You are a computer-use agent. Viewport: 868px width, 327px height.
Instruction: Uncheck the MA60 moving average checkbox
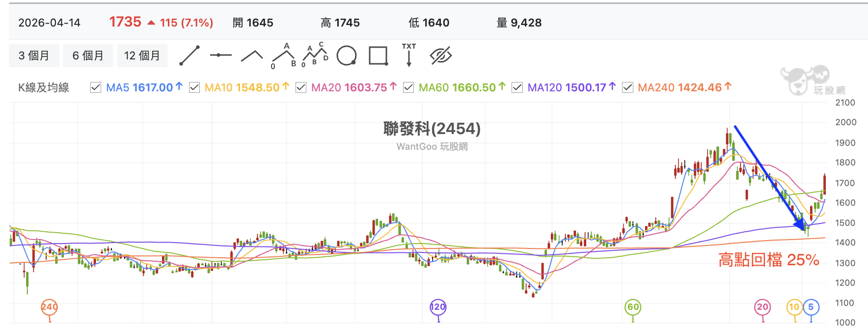(x=408, y=87)
